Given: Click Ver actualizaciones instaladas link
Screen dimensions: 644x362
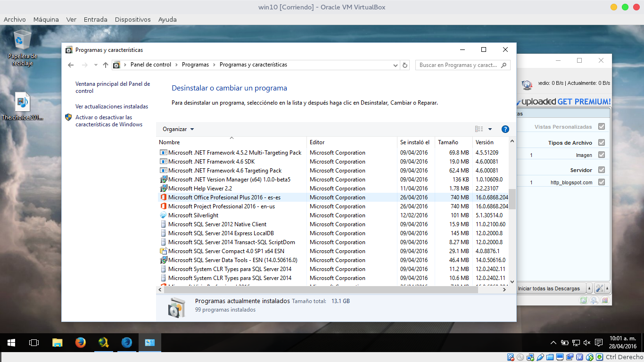Looking at the screenshot, I should point(112,107).
